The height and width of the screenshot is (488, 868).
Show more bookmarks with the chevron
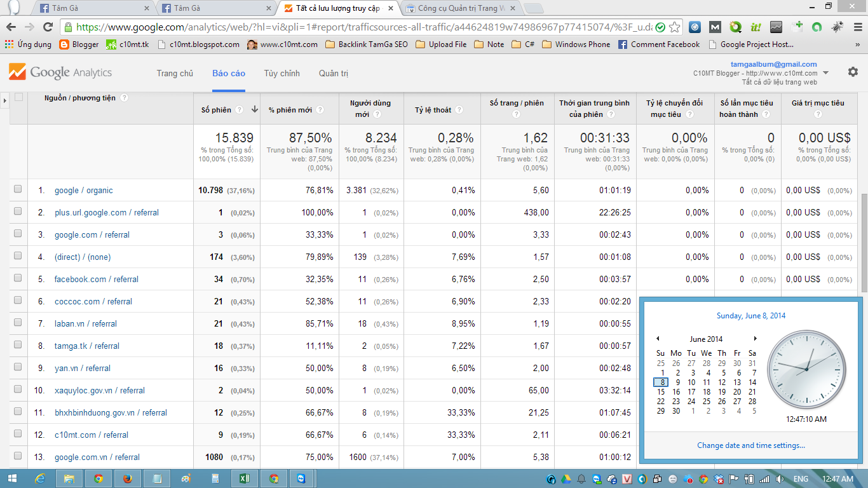point(858,44)
